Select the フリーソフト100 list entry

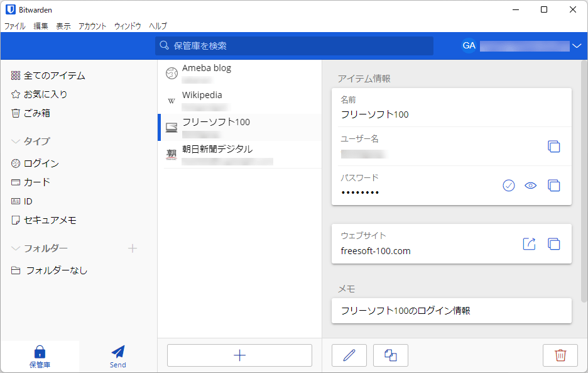pos(239,127)
